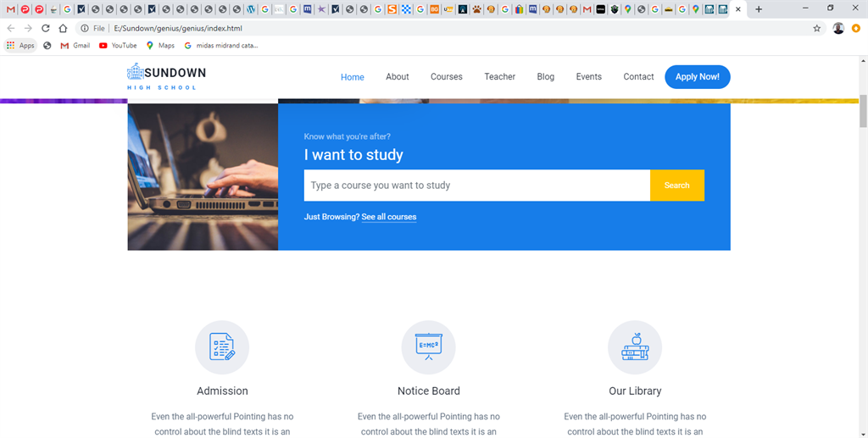Screen dimensions: 868x438
Task: Switch to the purple star tab
Action: click(x=321, y=8)
